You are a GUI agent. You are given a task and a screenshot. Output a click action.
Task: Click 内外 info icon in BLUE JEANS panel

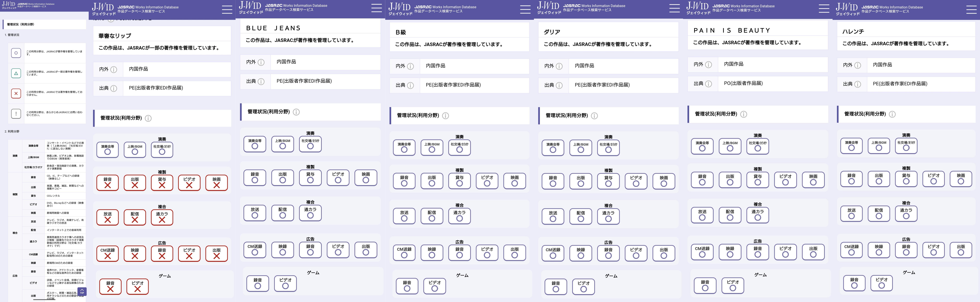tap(261, 62)
